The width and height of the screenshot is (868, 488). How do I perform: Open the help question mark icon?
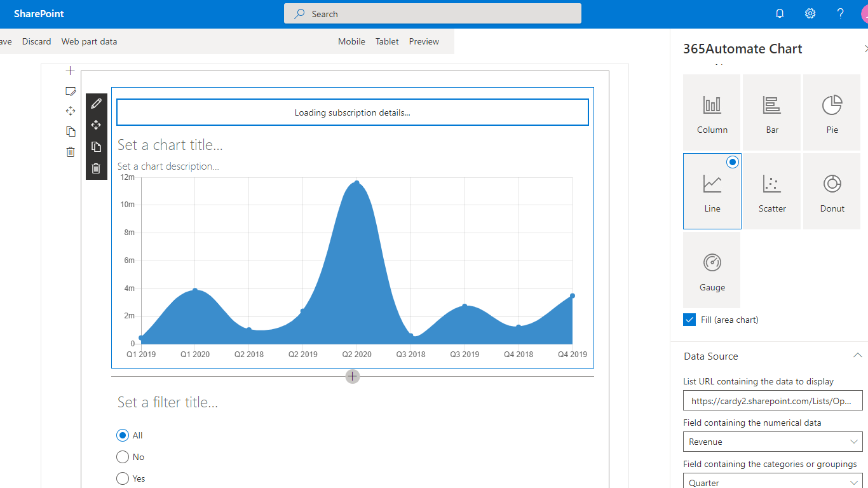pos(841,13)
